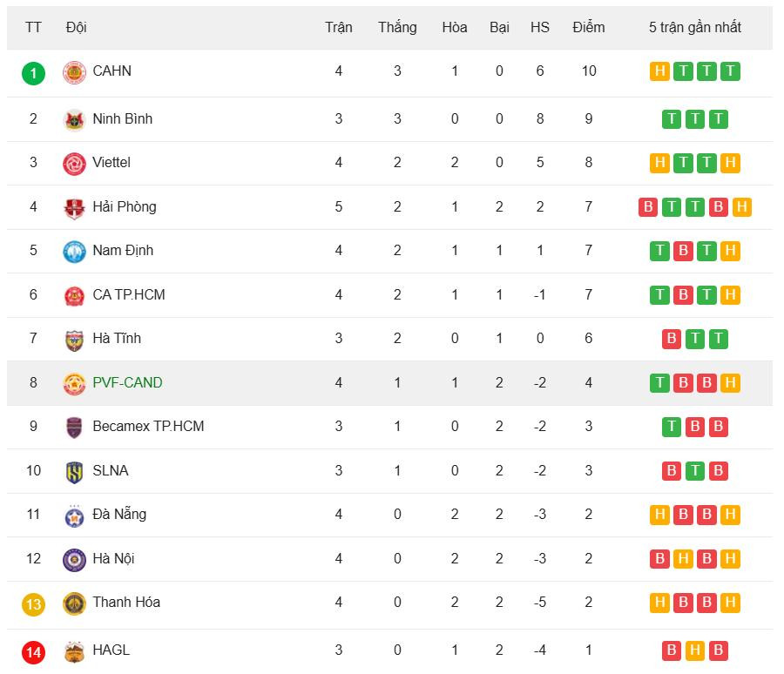Click the CAHN team logo
Screen dimensions: 784x674
[x=74, y=72]
